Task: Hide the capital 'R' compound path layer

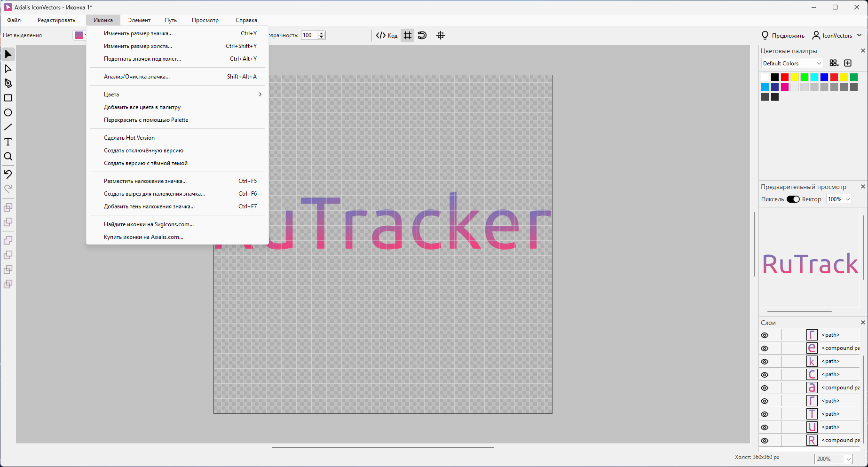Action: 765,441
